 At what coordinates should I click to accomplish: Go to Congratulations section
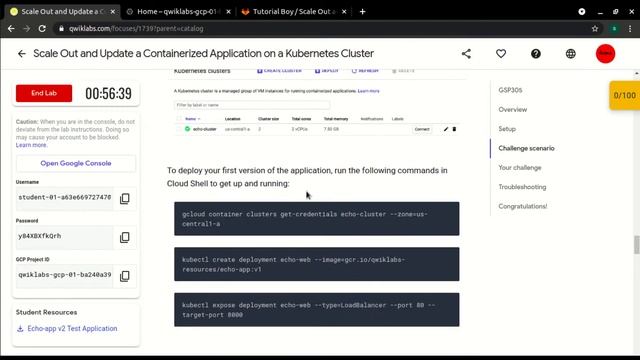(x=522, y=206)
